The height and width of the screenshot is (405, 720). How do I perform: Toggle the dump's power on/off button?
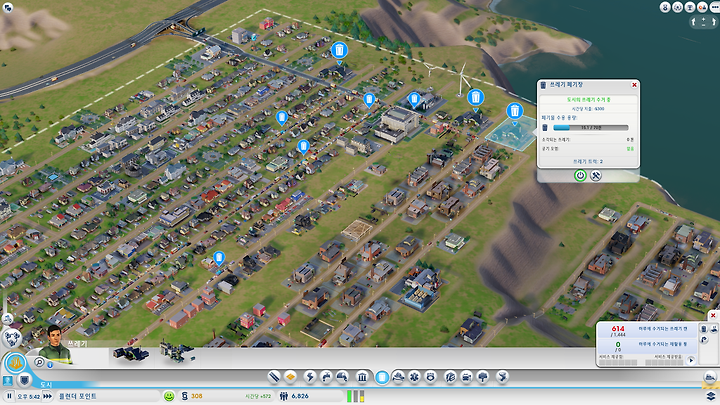[x=580, y=175]
